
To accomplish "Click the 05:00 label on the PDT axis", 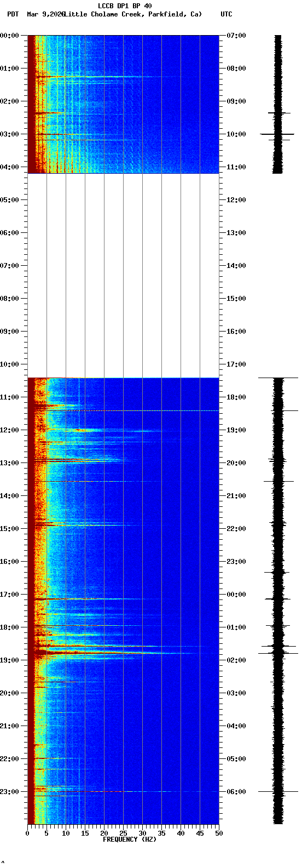I will click(9, 199).
